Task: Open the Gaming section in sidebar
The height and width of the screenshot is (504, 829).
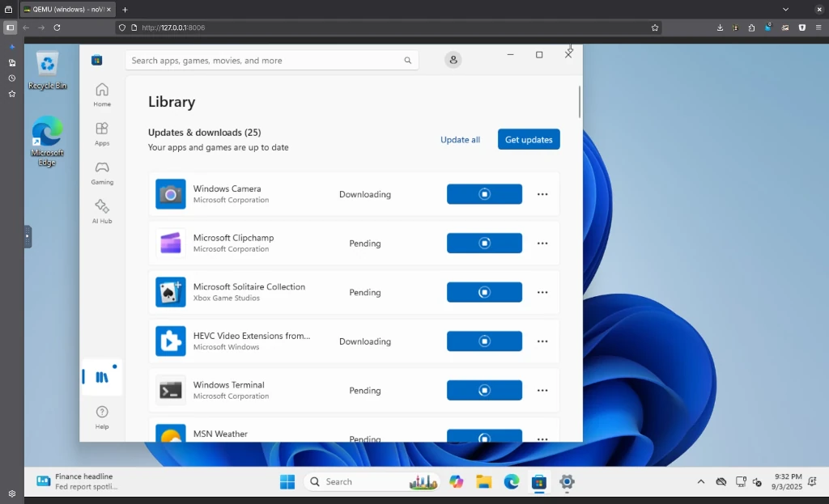Action: point(102,173)
